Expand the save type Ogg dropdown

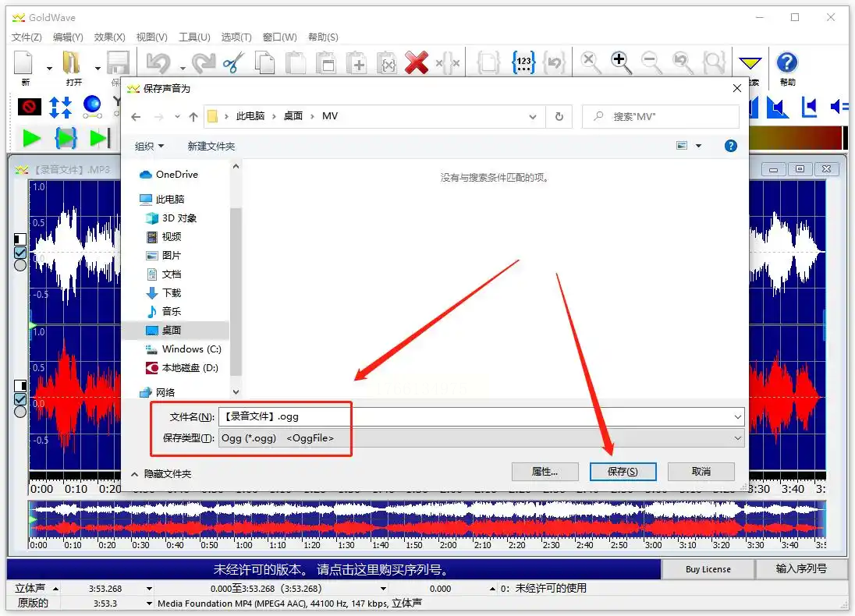737,438
